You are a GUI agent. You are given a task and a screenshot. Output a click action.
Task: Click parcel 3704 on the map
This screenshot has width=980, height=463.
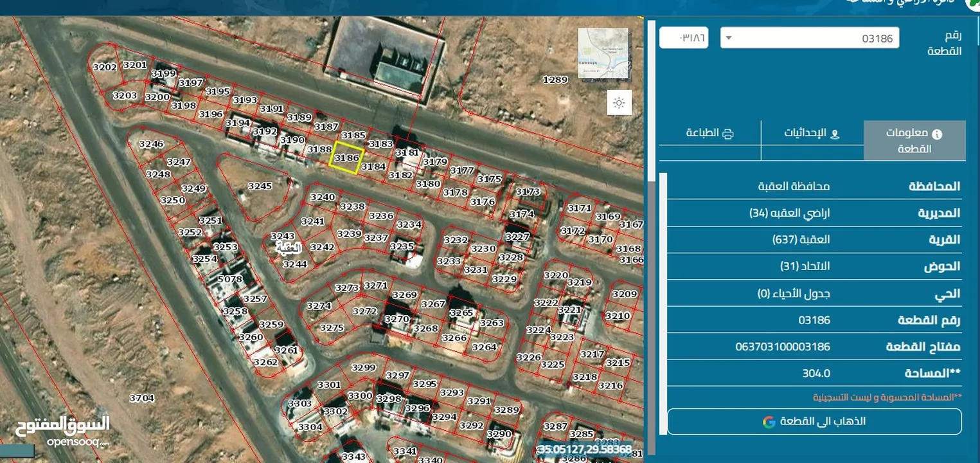[x=142, y=398]
